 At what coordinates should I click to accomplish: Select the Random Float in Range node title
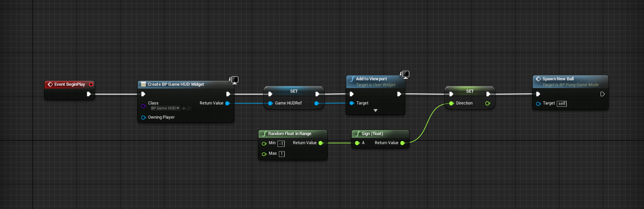point(290,134)
